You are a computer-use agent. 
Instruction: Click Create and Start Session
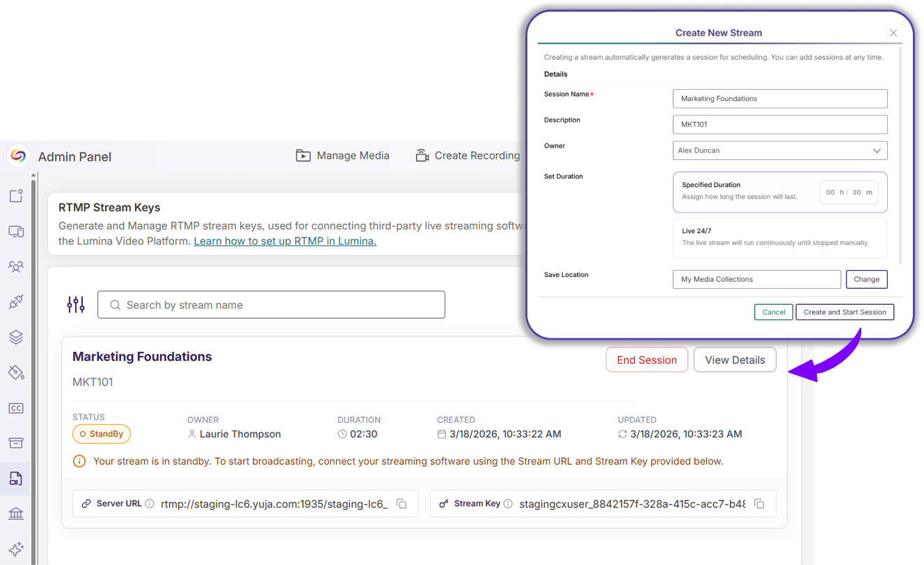[845, 312]
